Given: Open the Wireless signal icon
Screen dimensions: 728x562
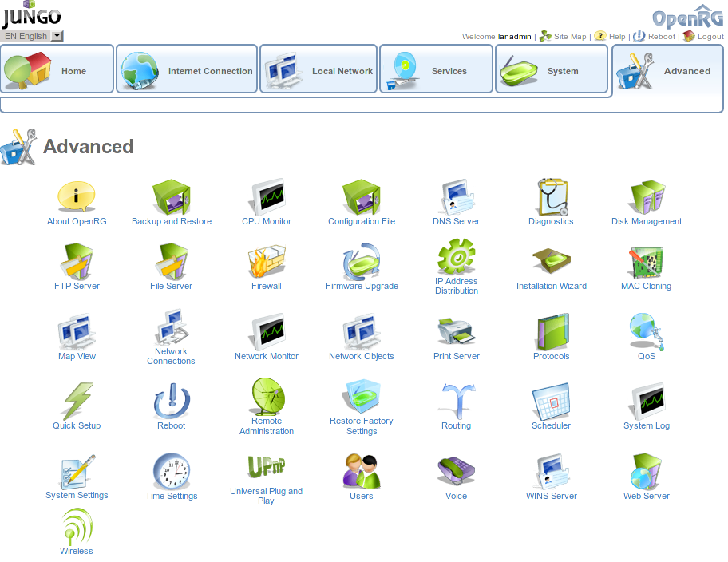Looking at the screenshot, I should pos(77,527).
